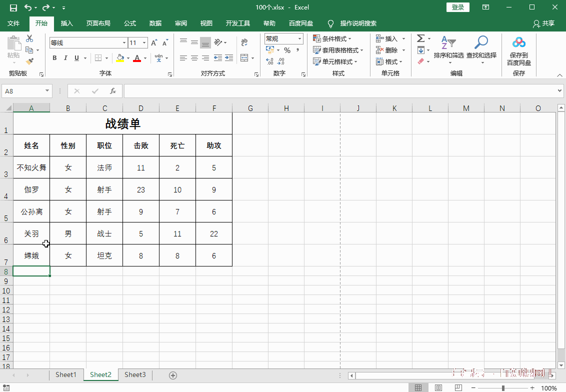Click the 共享 share button
The height and width of the screenshot is (392, 566).
click(544, 23)
